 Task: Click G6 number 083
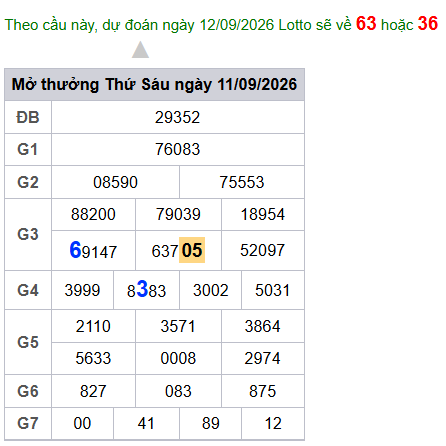point(178,391)
